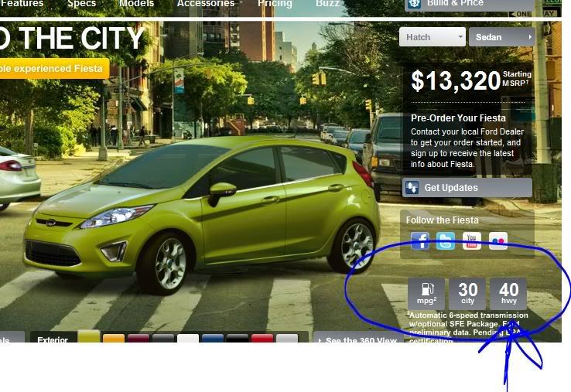The image size is (571, 392).
Task: Open the Fiesta Facebook page icon
Action: coord(420,240)
